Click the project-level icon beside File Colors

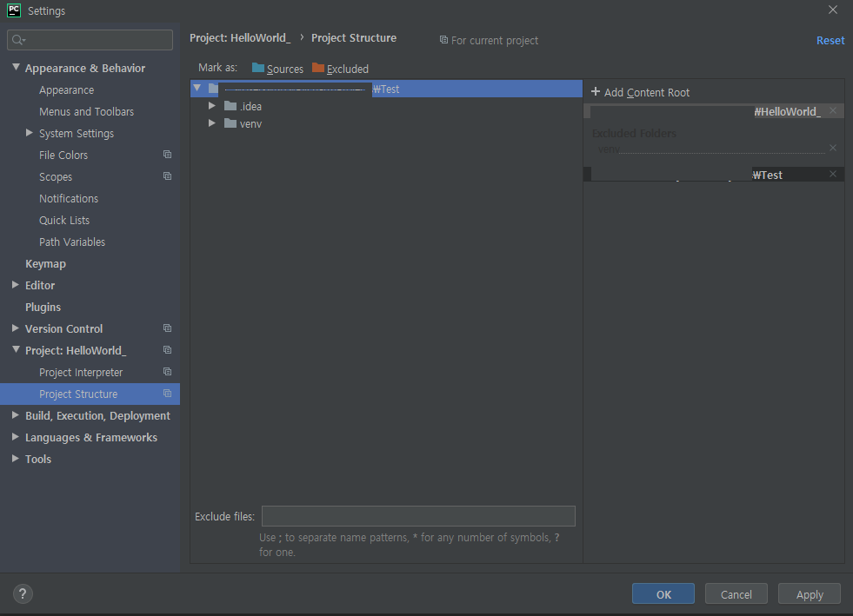[x=168, y=155]
